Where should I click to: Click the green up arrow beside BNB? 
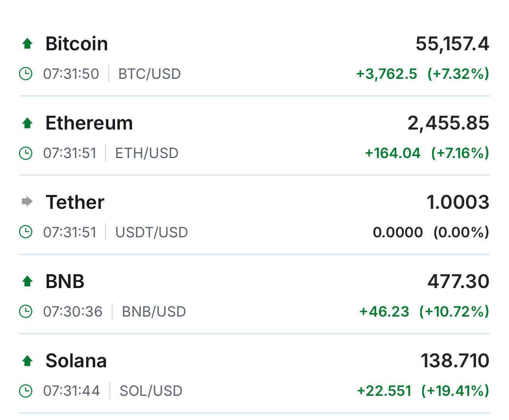[27, 281]
